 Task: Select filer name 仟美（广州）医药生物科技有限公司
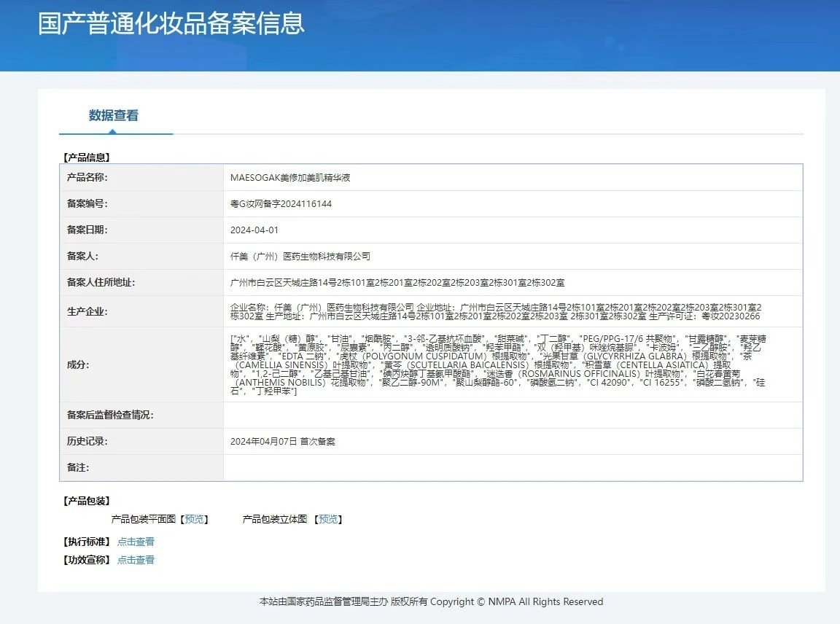pyautogui.click(x=300, y=256)
